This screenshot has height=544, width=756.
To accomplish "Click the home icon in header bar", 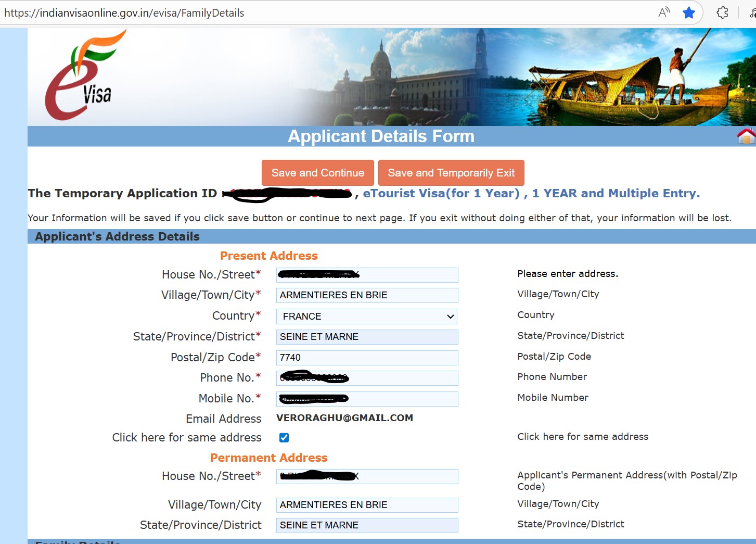I will pos(746,136).
